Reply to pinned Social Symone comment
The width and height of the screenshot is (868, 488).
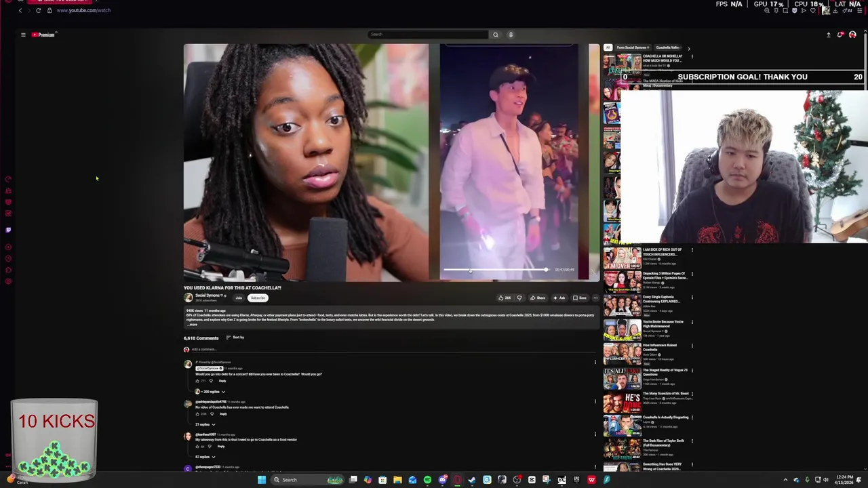tap(222, 381)
